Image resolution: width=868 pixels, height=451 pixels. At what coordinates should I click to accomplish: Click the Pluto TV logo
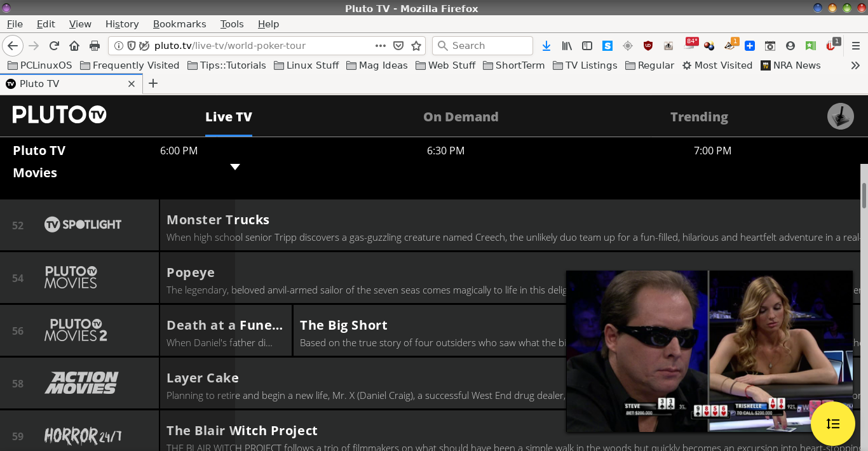pyautogui.click(x=60, y=115)
